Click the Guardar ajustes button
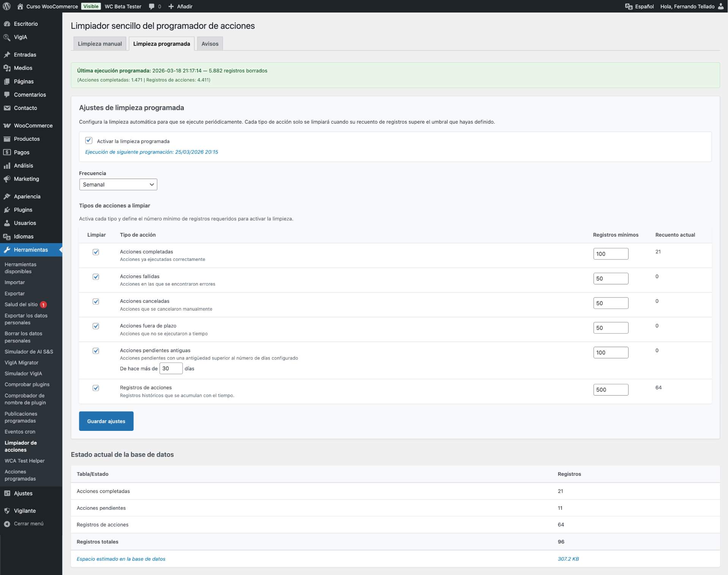 pos(106,421)
